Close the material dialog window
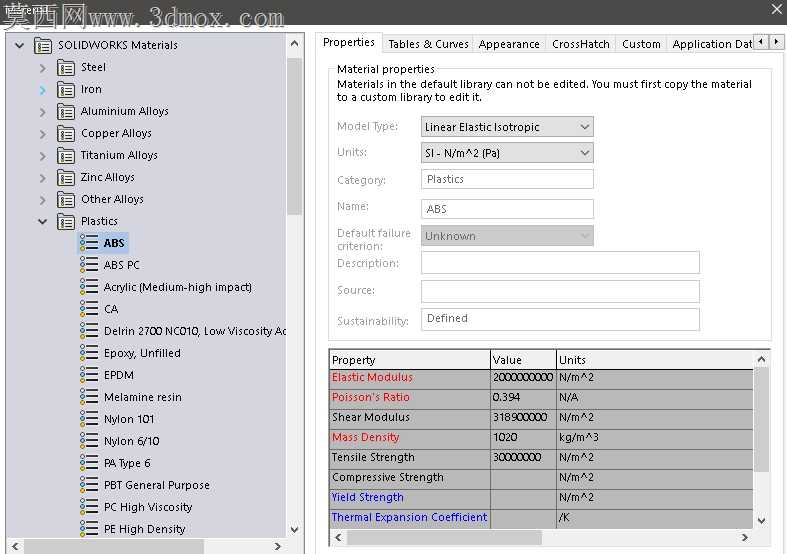Screen dimensions: 787x554 click(x=776, y=9)
